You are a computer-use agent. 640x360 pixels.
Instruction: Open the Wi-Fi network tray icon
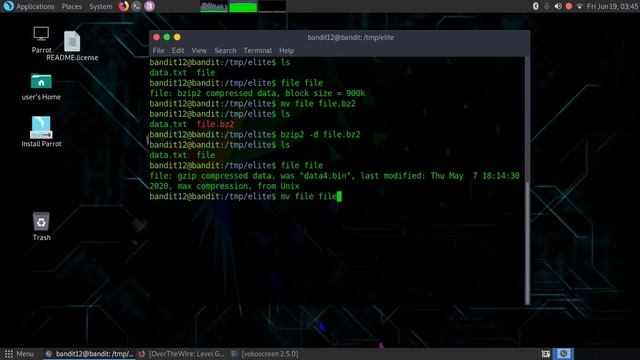579,7
